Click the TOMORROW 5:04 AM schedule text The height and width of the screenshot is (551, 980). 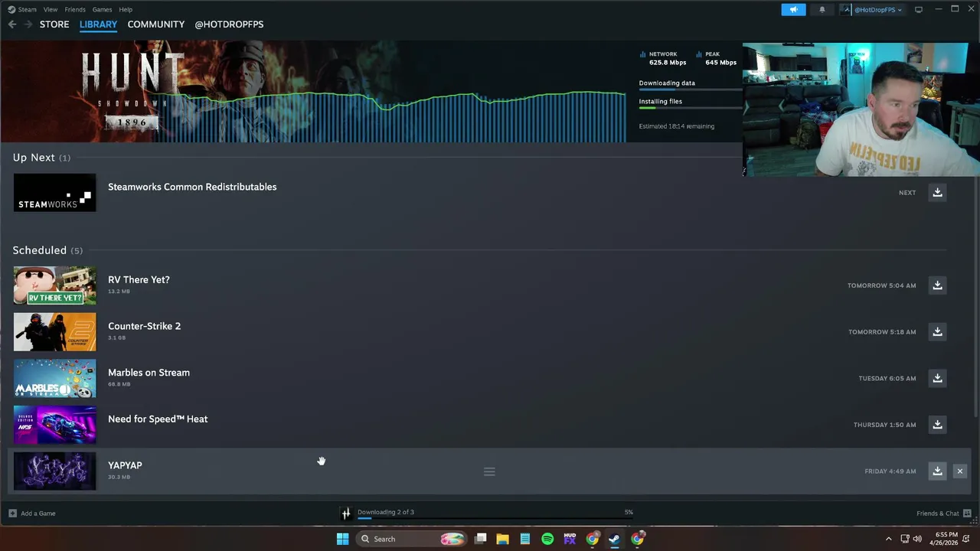881,285
